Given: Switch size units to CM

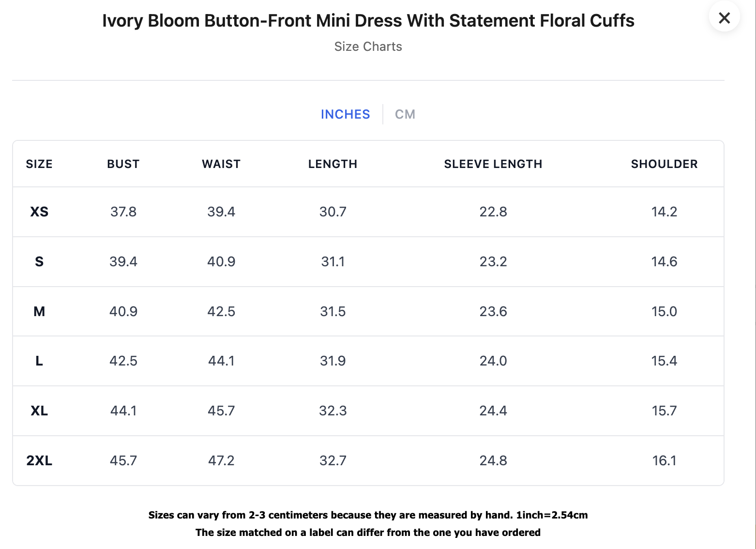Looking at the screenshot, I should (x=405, y=114).
